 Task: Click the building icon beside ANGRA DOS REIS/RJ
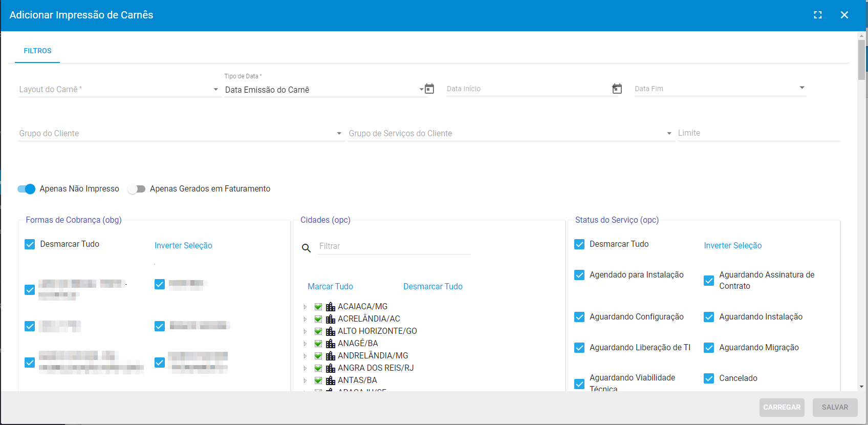331,368
